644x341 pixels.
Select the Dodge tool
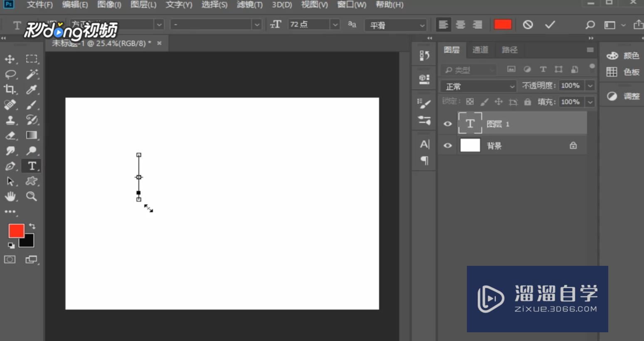tap(32, 151)
